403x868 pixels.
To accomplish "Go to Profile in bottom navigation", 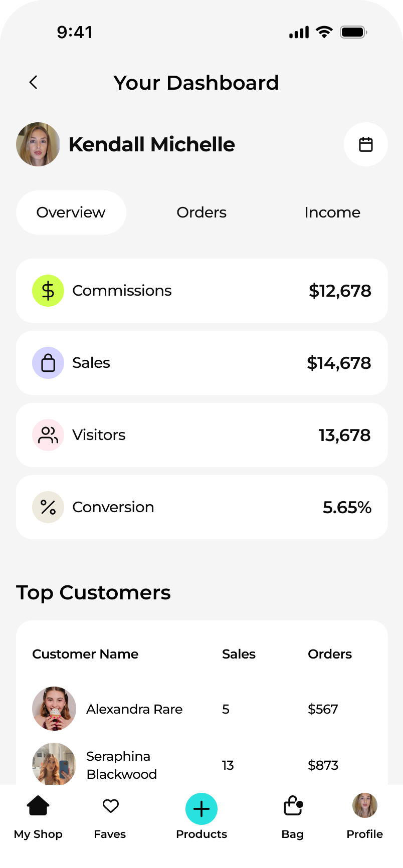I will pyautogui.click(x=365, y=817).
